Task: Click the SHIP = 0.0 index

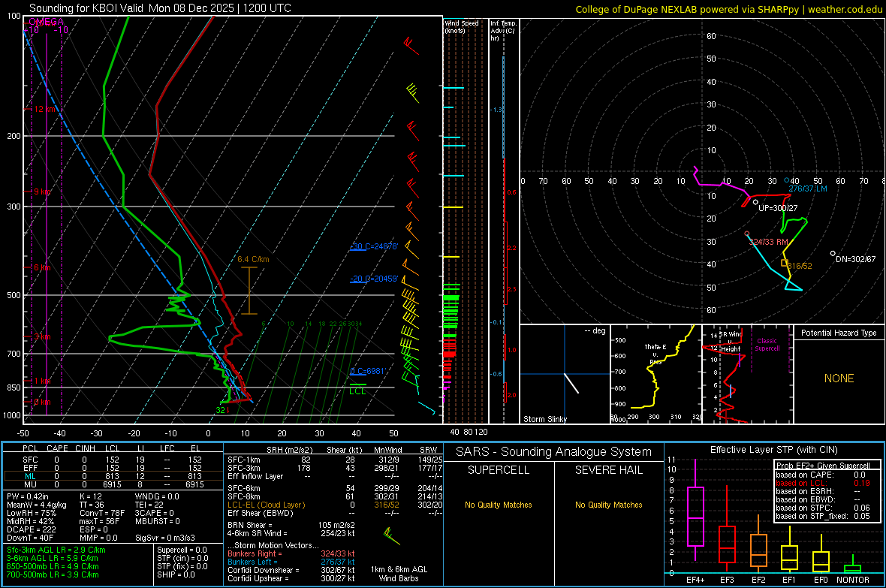Action: [x=176, y=574]
